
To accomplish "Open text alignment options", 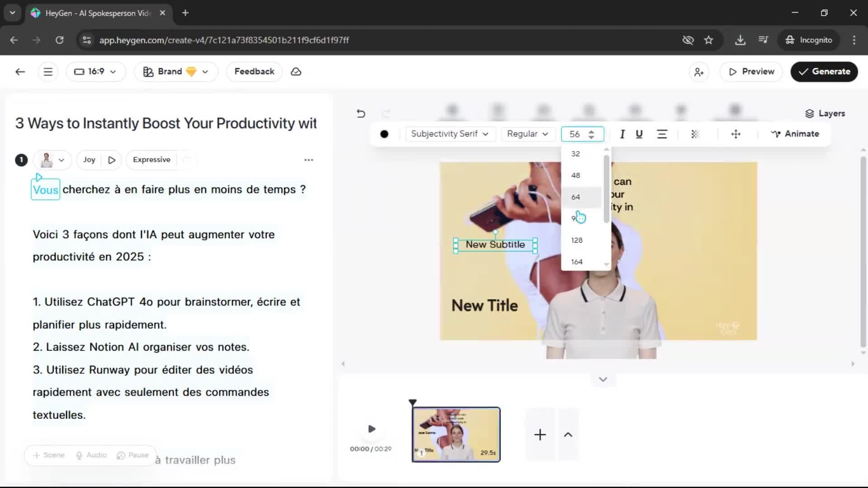I will [662, 134].
